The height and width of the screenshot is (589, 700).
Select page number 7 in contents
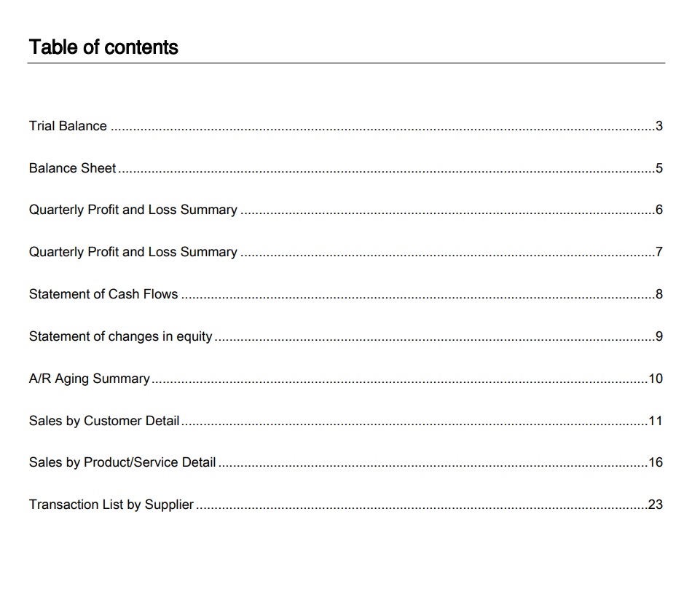(659, 252)
